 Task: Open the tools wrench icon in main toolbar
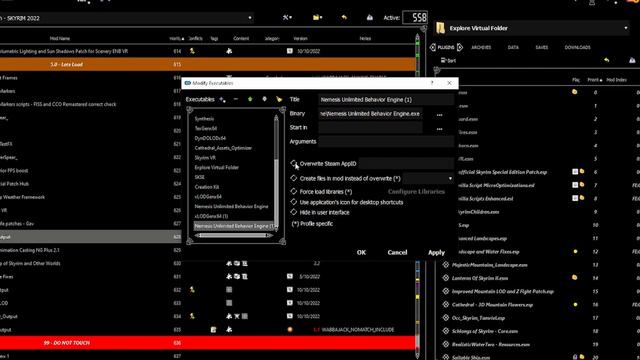[286, 18]
